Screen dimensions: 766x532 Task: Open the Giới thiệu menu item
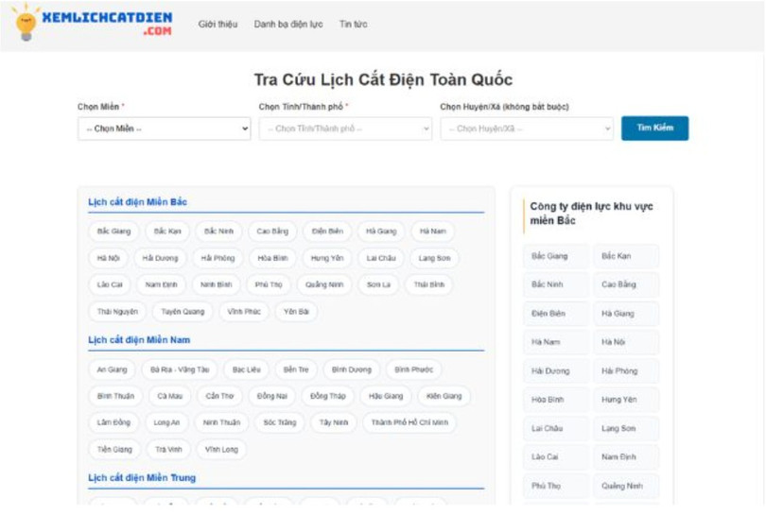pyautogui.click(x=218, y=25)
